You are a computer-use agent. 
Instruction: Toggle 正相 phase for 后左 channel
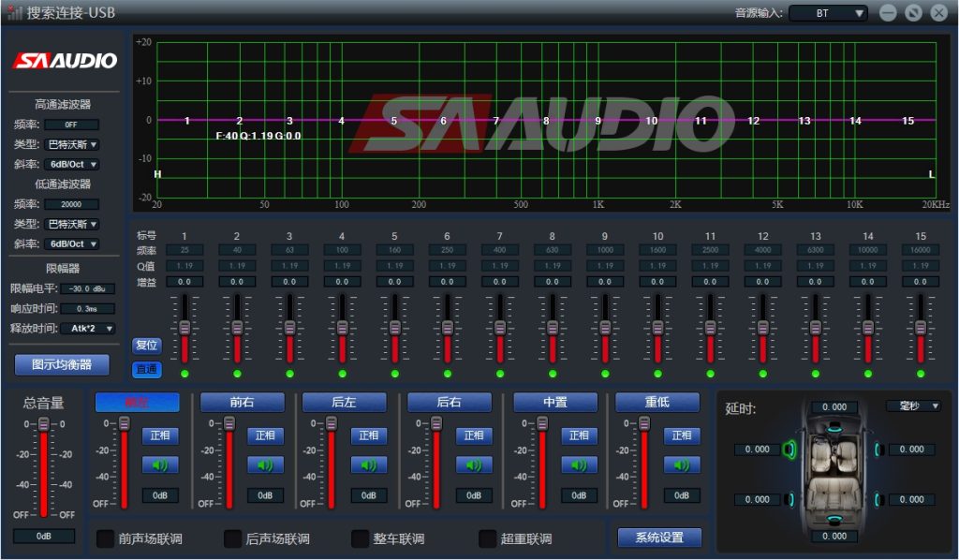click(x=369, y=435)
